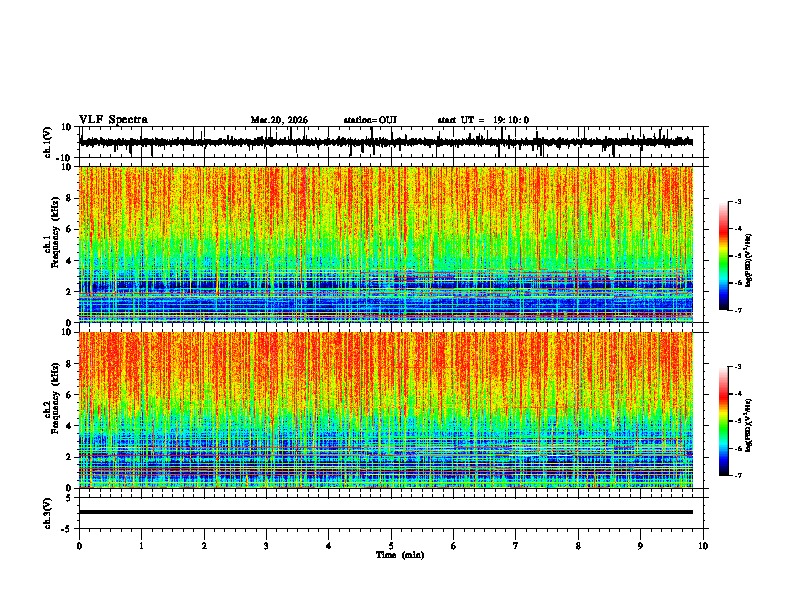
Task: Click the ch.1 voltage waveform trace panel
Action: [x=393, y=142]
